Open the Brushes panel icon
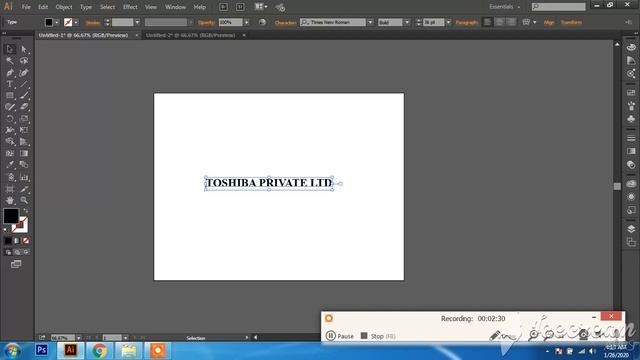 click(x=631, y=106)
